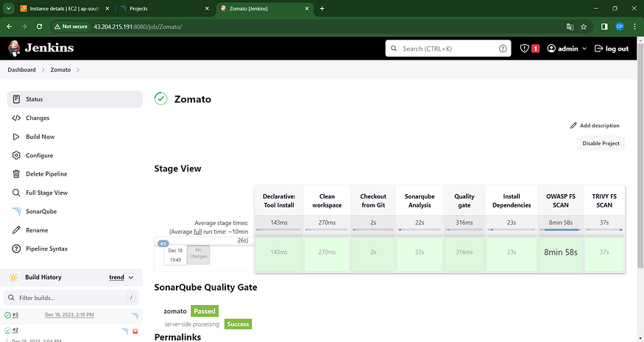Expand the Zomato breadcrumb chevron

coord(78,70)
